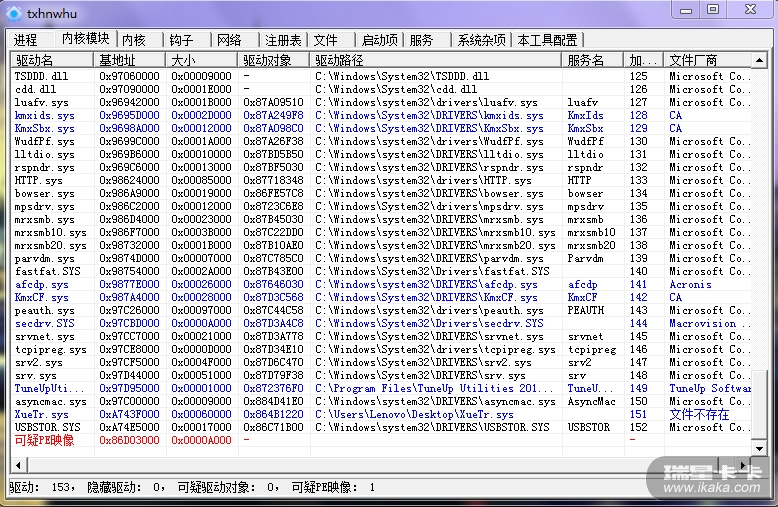Screen dimensions: 778x507
Task: Sort by 驱动路径 column header
Action: pos(435,60)
